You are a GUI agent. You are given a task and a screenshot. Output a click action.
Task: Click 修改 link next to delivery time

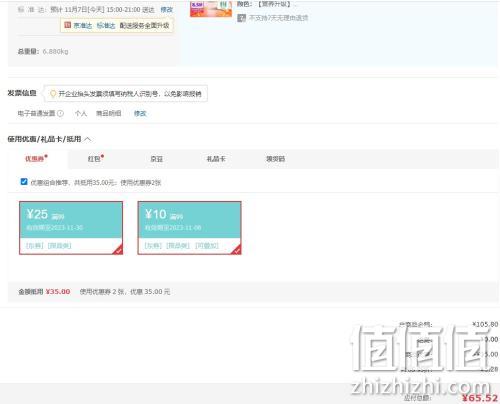(x=167, y=10)
